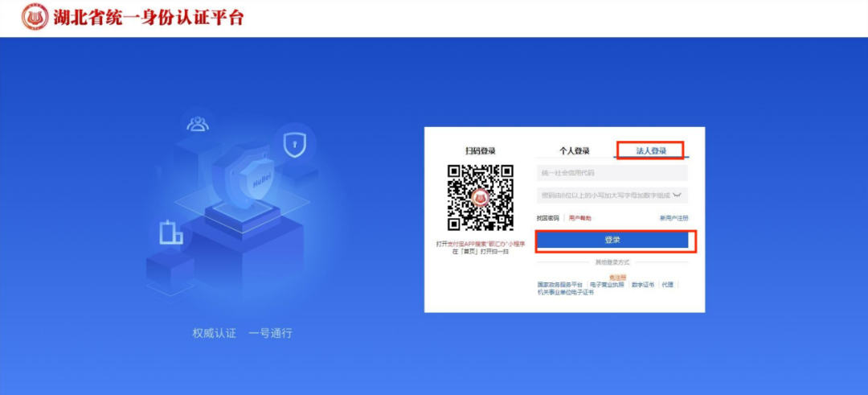Open 机关事业单位电子证书 login

(566, 293)
